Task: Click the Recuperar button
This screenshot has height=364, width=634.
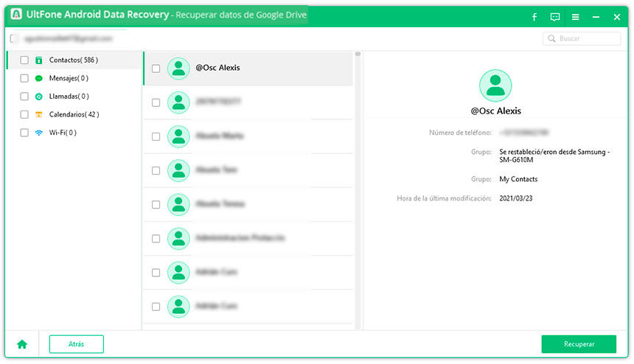Action: (579, 344)
